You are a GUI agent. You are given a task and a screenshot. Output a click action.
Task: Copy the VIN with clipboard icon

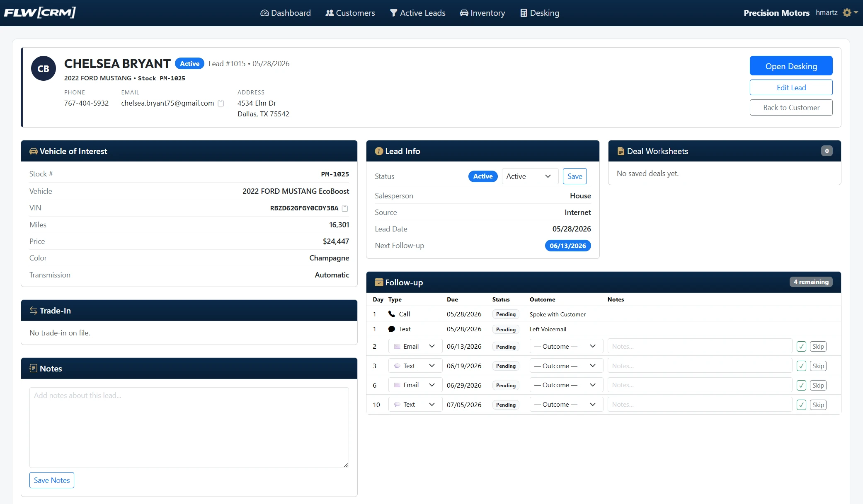[x=345, y=208]
